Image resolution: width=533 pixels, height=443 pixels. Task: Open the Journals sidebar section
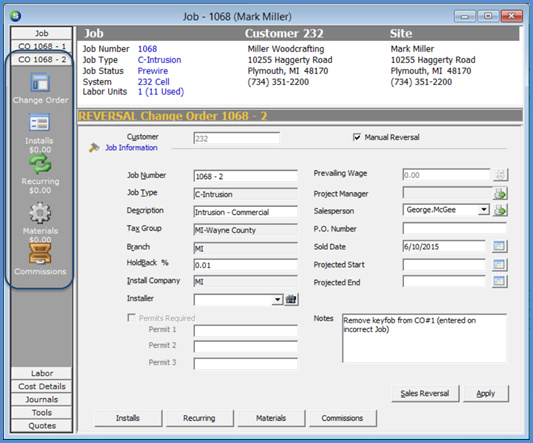41,399
